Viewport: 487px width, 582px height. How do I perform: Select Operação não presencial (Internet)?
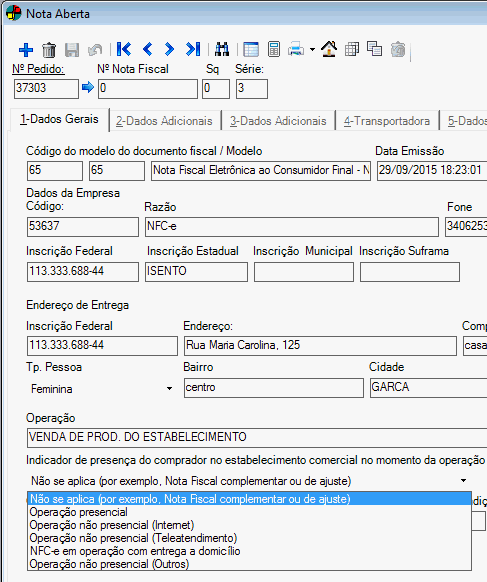(249, 525)
